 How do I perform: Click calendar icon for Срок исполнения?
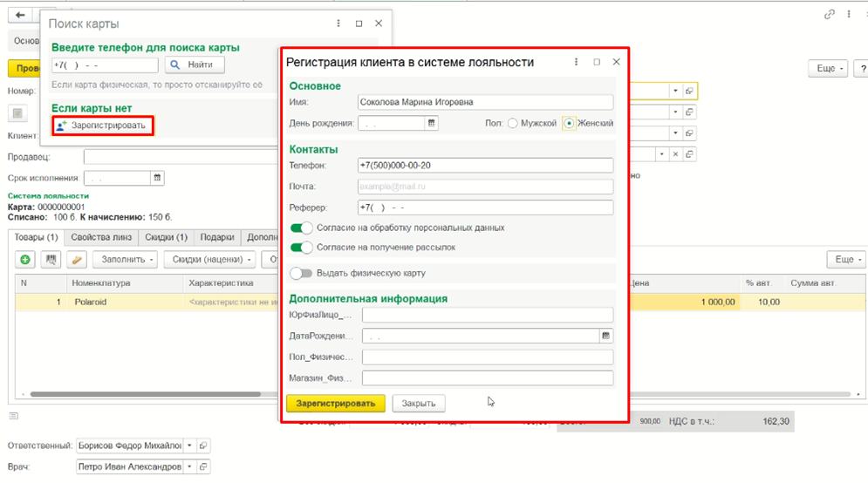coord(157,178)
